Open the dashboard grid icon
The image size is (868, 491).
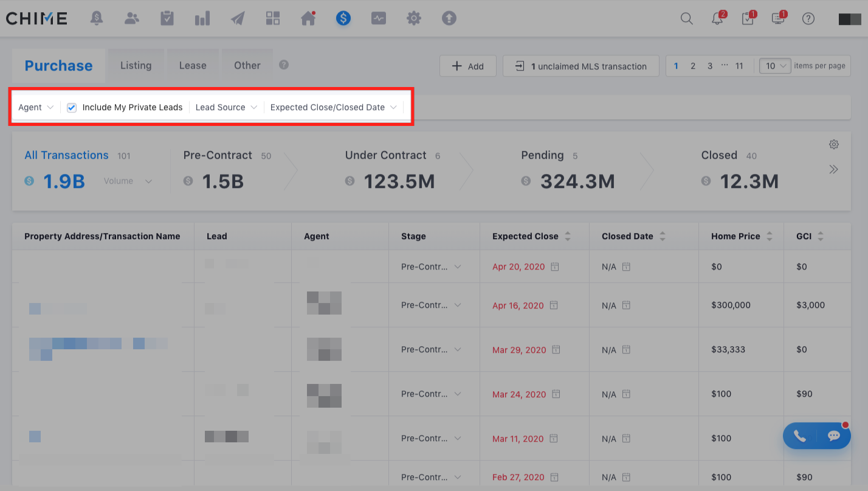coord(273,18)
